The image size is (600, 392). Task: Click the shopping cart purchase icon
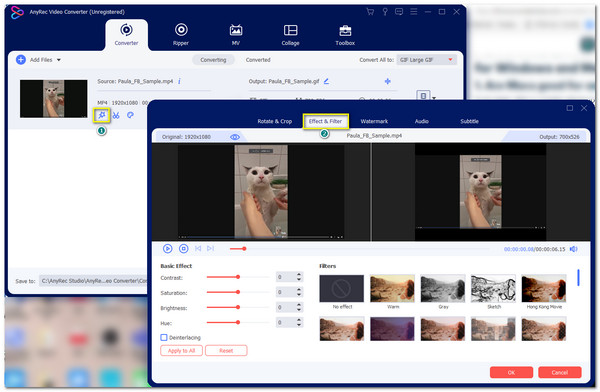tap(370, 12)
